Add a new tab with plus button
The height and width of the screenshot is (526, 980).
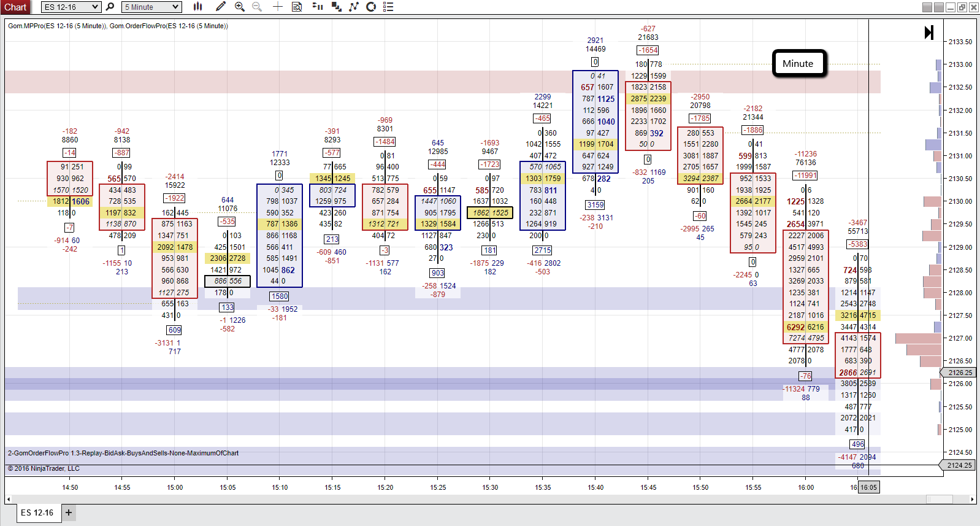point(69,512)
